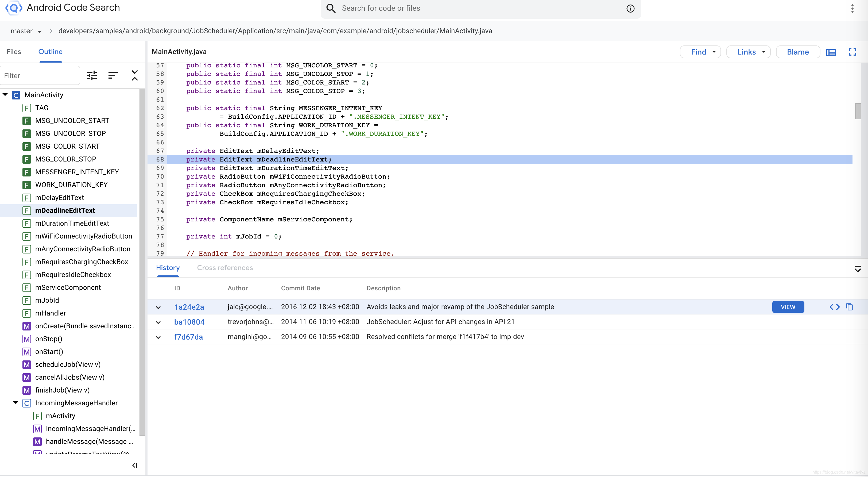This screenshot has width=868, height=477.
Task: Click the outline filter settings icon
Action: click(92, 75)
